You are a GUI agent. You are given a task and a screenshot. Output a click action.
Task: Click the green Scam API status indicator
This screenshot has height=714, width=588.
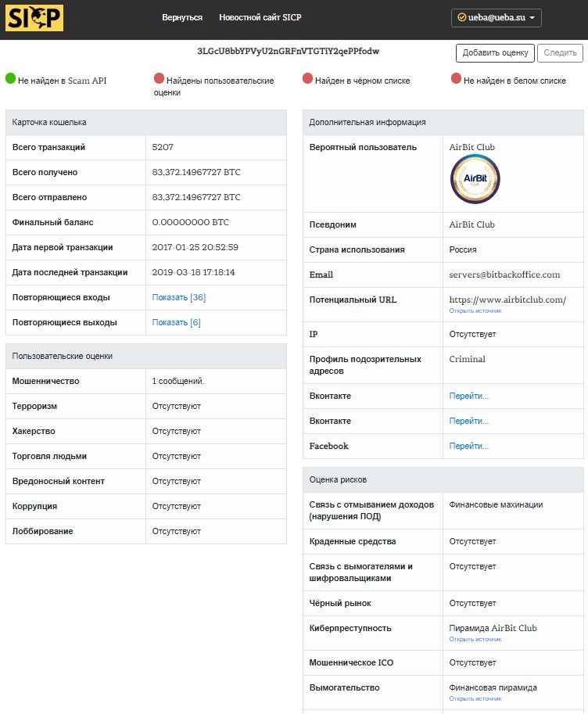click(x=11, y=78)
